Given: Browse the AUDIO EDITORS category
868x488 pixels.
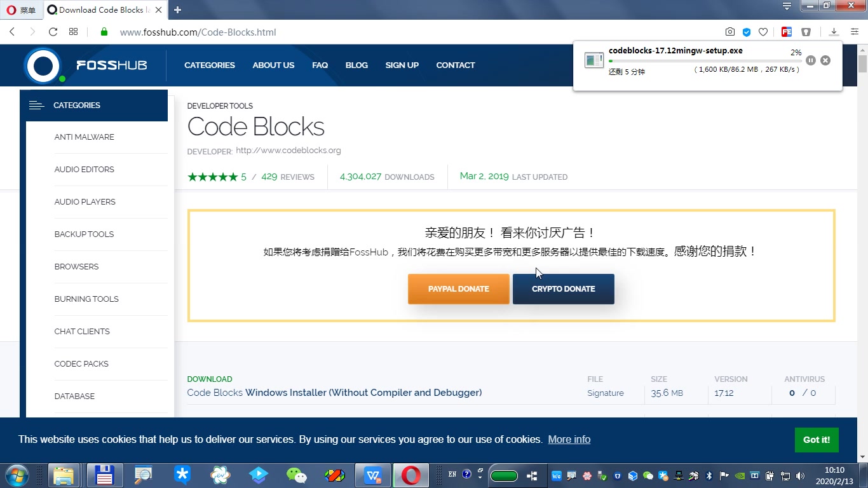Looking at the screenshot, I should click(x=84, y=169).
